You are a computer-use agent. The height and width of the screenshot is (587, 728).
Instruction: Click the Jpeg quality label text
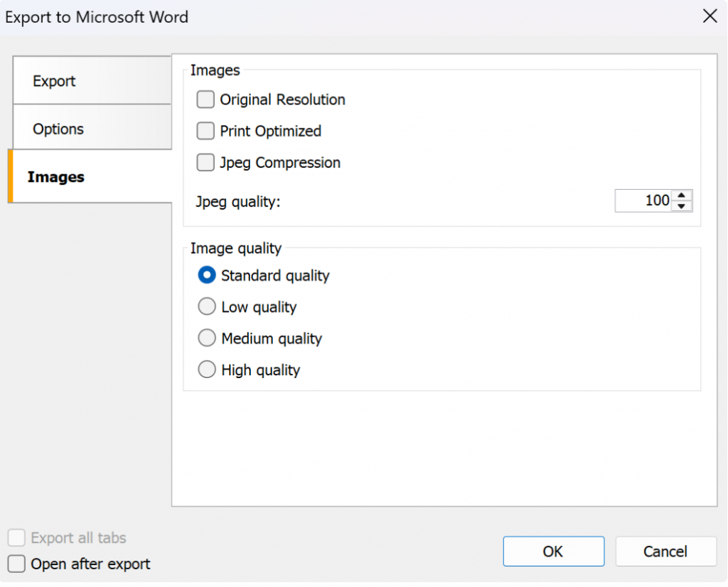[238, 202]
